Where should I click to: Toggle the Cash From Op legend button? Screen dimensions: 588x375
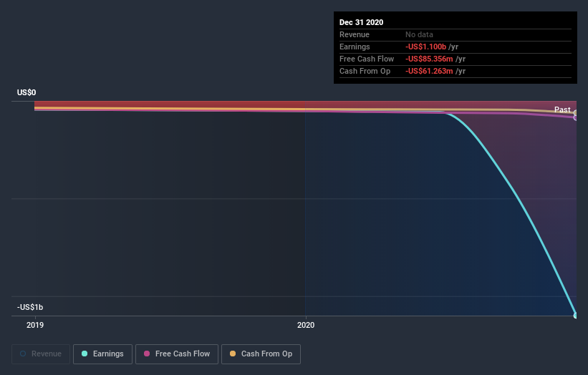pos(261,354)
